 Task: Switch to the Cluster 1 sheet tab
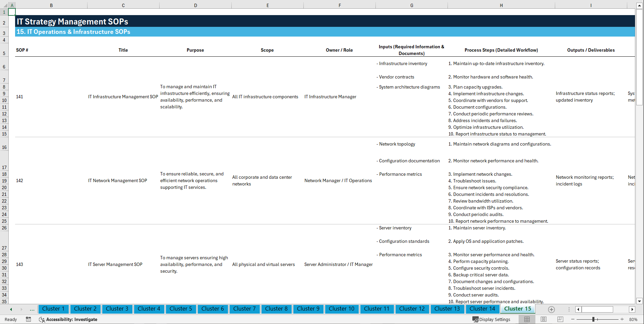pos(53,309)
